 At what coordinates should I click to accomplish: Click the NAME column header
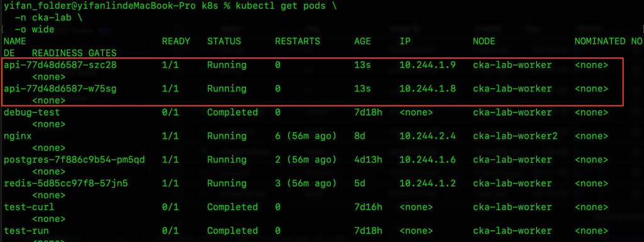point(15,41)
